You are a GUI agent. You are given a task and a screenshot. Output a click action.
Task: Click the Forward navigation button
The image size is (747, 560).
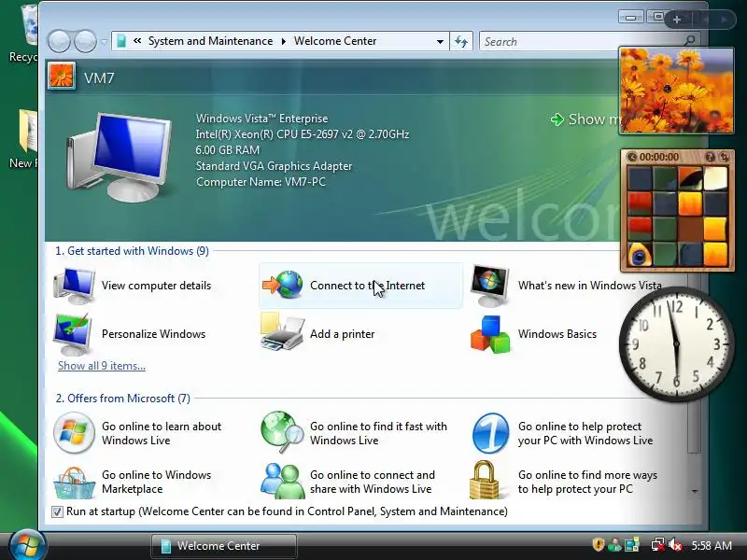(x=86, y=41)
